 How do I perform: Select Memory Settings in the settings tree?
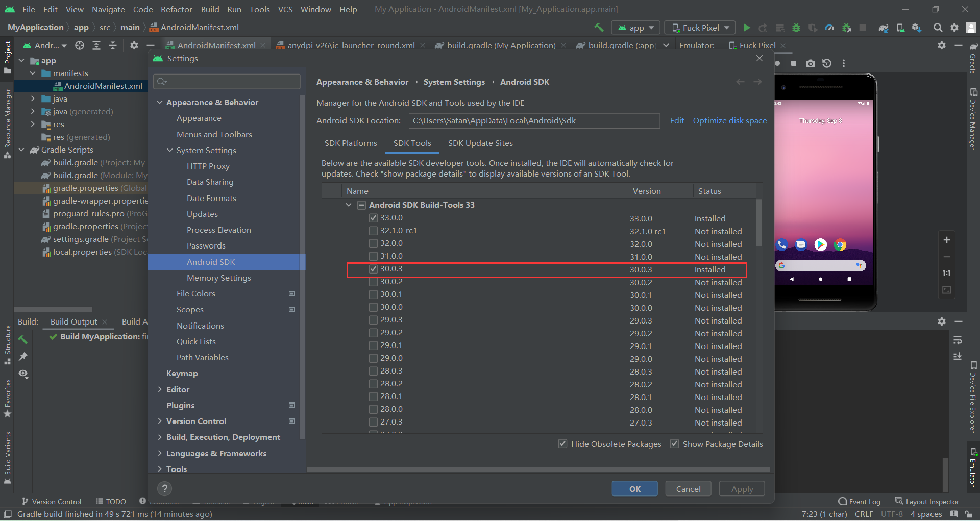(218, 278)
